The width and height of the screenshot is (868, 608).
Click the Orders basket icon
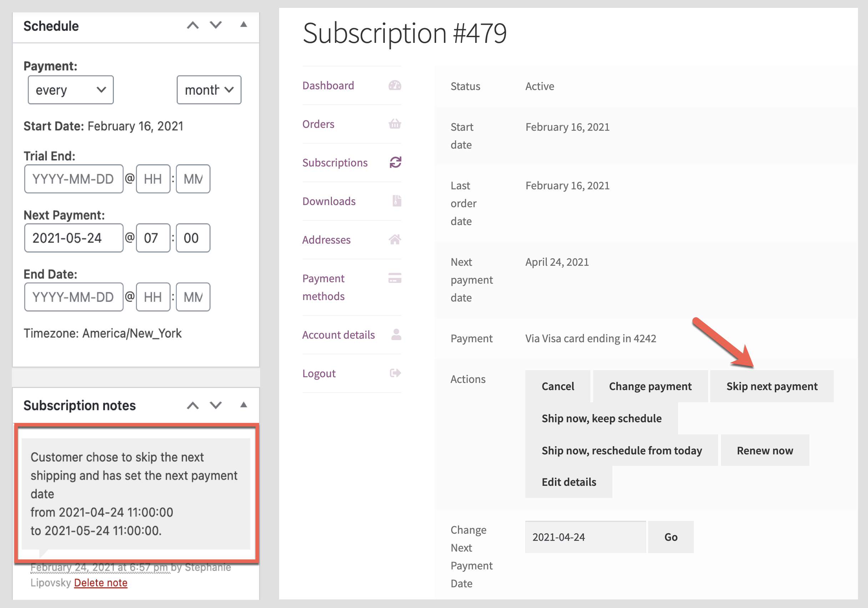(395, 124)
